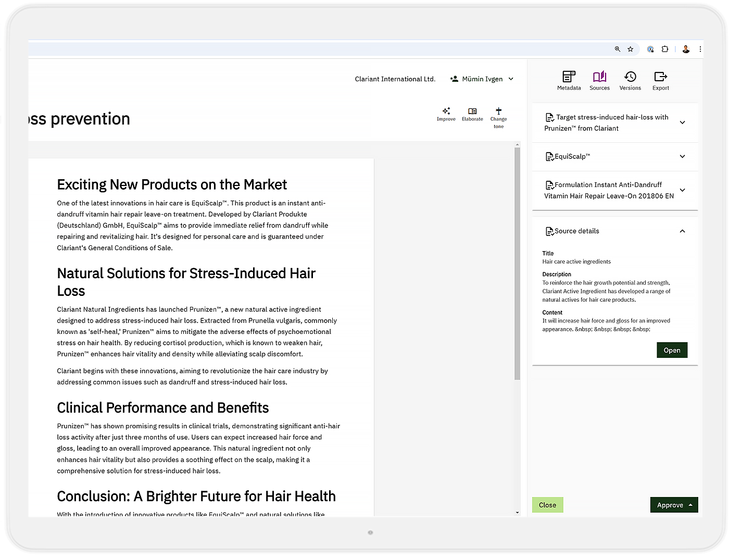Bookmark this page with star icon
This screenshot has height=560, width=729.
631,49
